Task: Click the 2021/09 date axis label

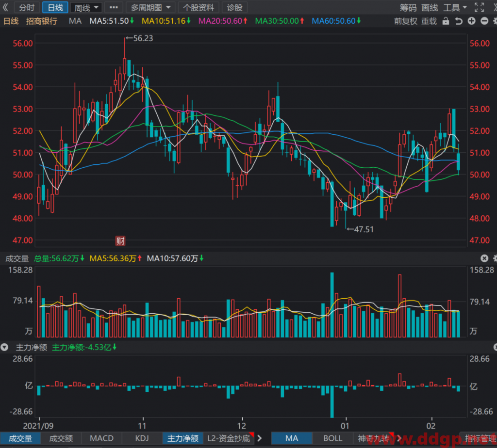Action: pyautogui.click(x=38, y=426)
